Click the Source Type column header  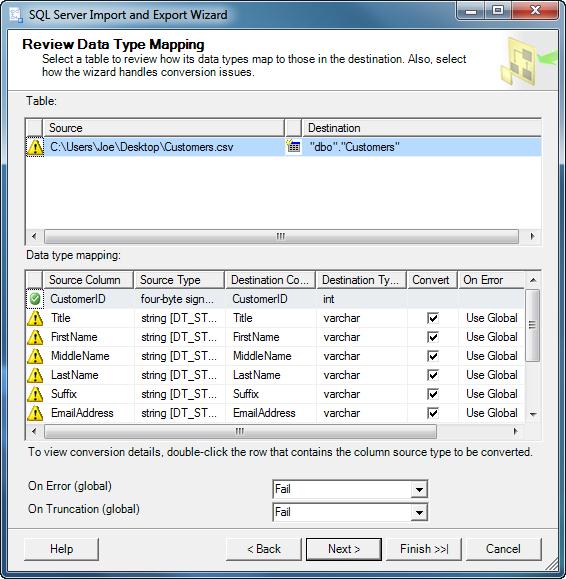[x=179, y=280]
